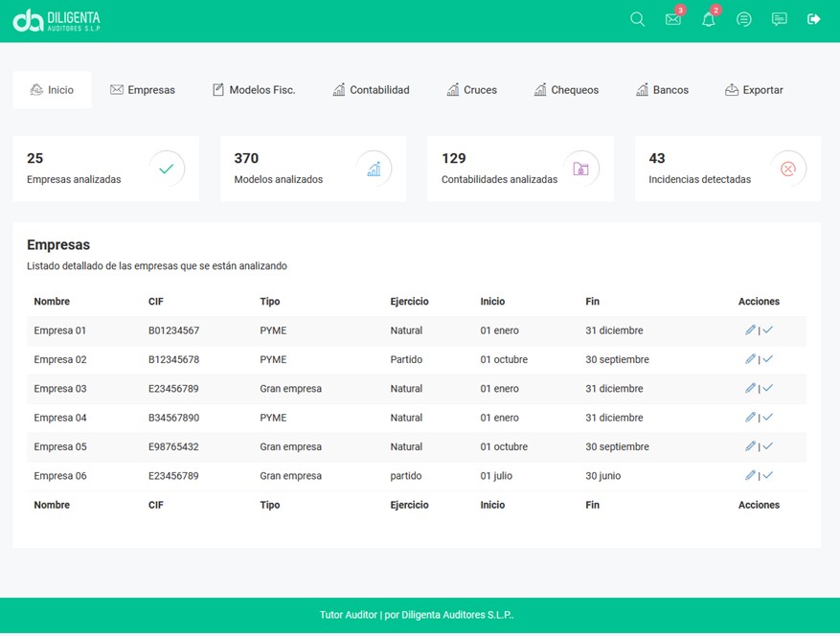
Task: Click the circular list menu icon in header
Action: (x=744, y=19)
